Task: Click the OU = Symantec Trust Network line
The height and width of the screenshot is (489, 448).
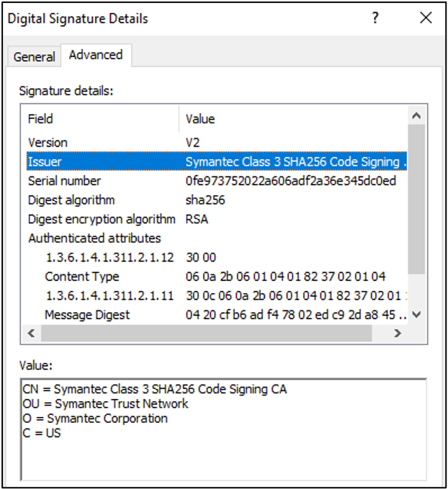Action: [105, 403]
